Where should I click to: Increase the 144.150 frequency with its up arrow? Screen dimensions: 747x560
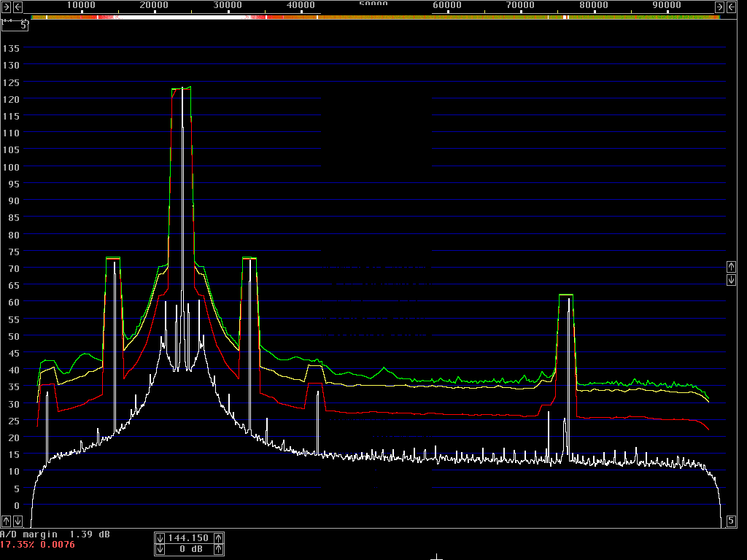tap(218, 538)
